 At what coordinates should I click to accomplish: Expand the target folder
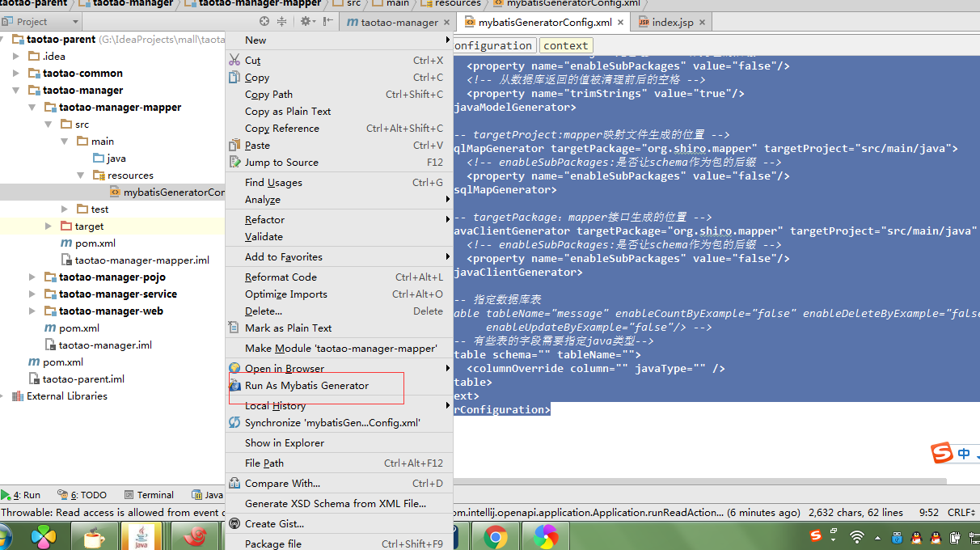[x=49, y=226]
